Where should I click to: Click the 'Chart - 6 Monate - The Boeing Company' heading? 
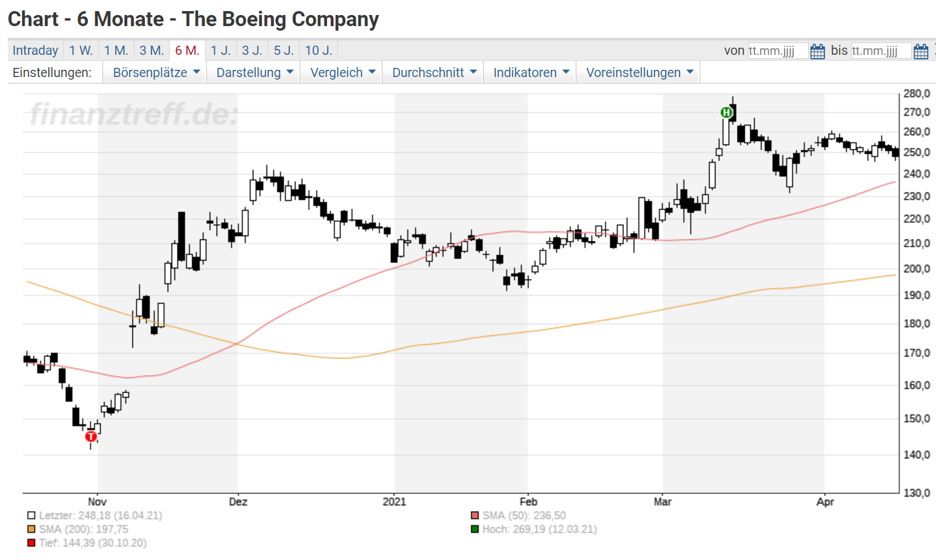pyautogui.click(x=193, y=20)
